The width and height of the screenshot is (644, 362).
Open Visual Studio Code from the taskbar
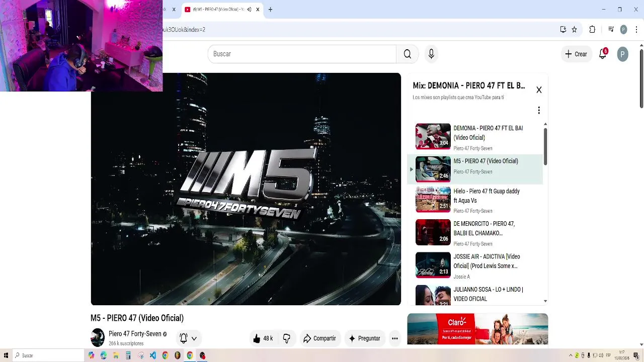pyautogui.click(x=153, y=355)
